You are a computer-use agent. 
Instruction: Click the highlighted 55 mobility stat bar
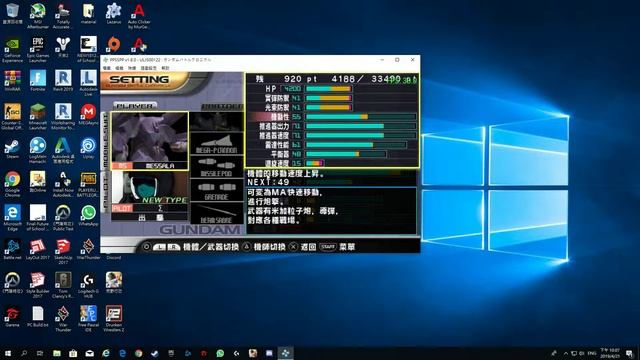click(x=361, y=117)
